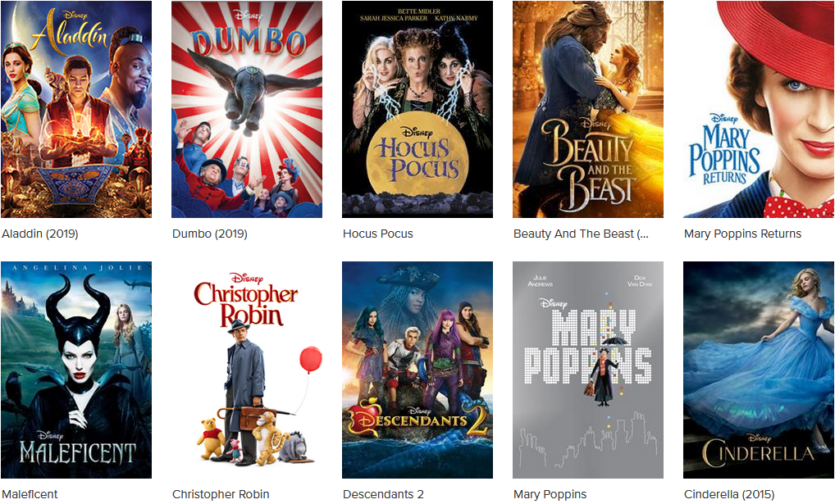Open the Beauty and the Beast poster
Viewport: 835px width, 504px height.
(588, 109)
